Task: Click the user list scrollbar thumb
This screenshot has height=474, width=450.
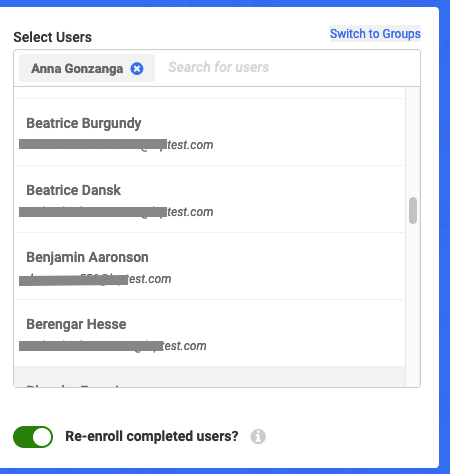Action: click(413, 210)
